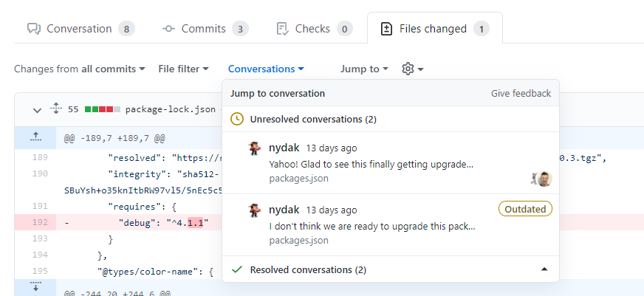Expand the File filter dropdown
The image size is (644, 296).
[183, 69]
